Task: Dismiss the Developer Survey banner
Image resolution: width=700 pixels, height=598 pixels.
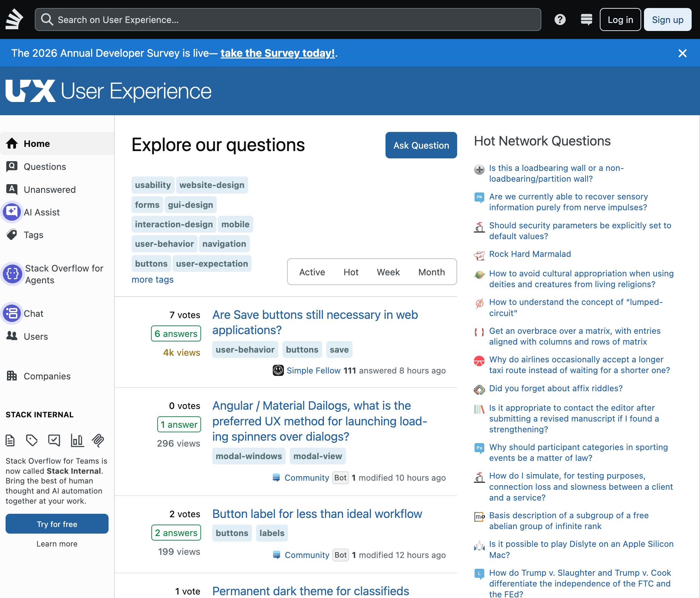Action: [683, 53]
